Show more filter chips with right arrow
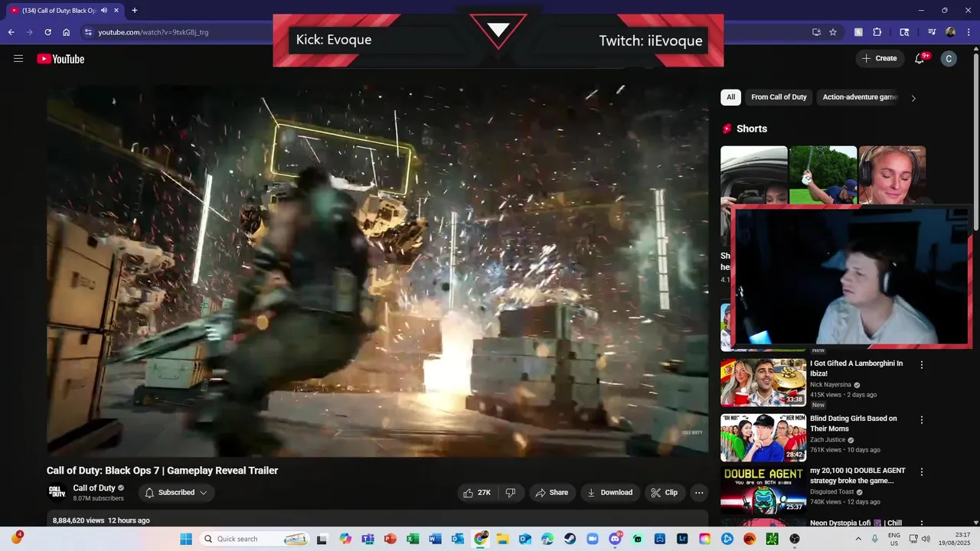980x551 pixels. pos(913,98)
